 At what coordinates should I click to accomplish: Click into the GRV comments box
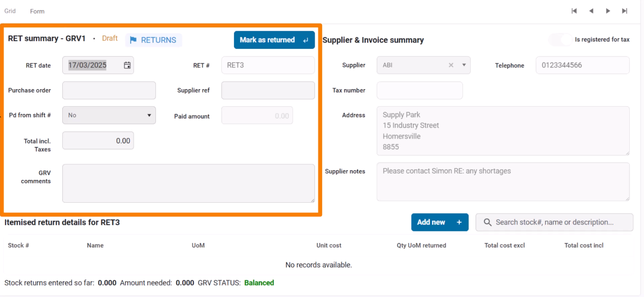188,183
